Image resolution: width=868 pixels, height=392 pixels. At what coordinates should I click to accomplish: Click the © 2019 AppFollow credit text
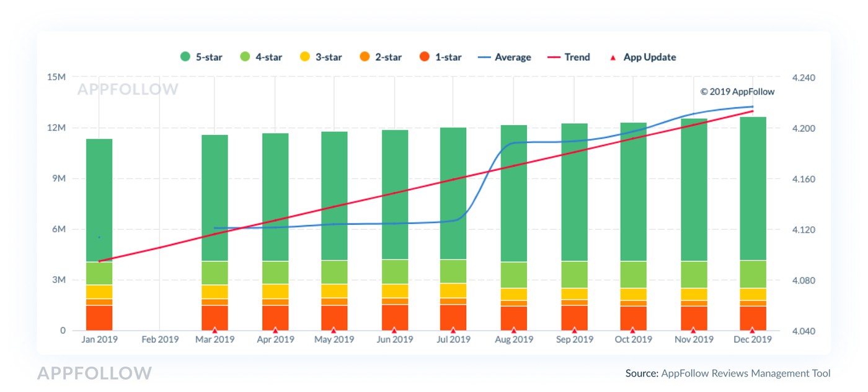tap(737, 92)
